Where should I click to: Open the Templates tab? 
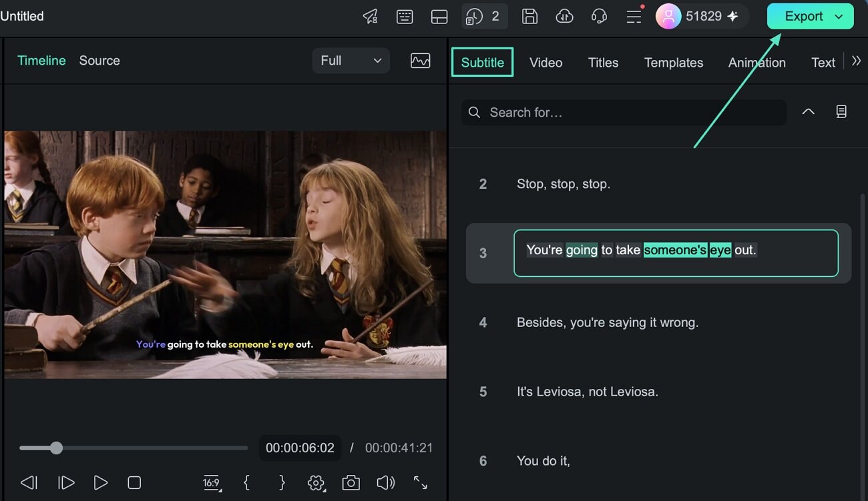(673, 63)
